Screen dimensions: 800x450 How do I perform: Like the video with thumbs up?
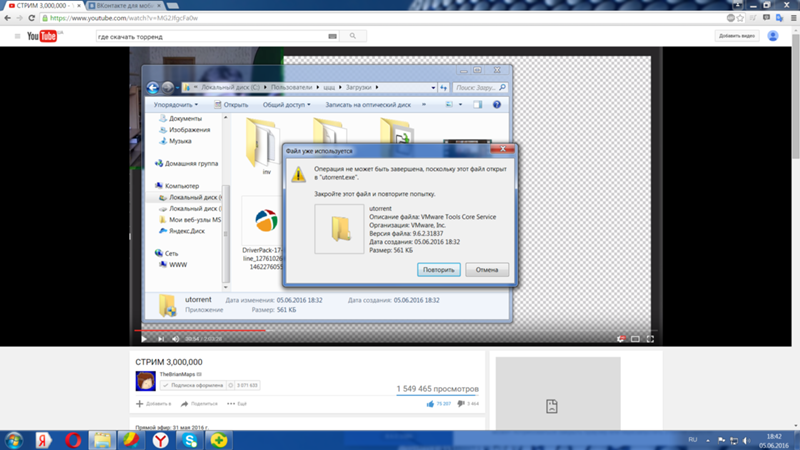coord(439,404)
